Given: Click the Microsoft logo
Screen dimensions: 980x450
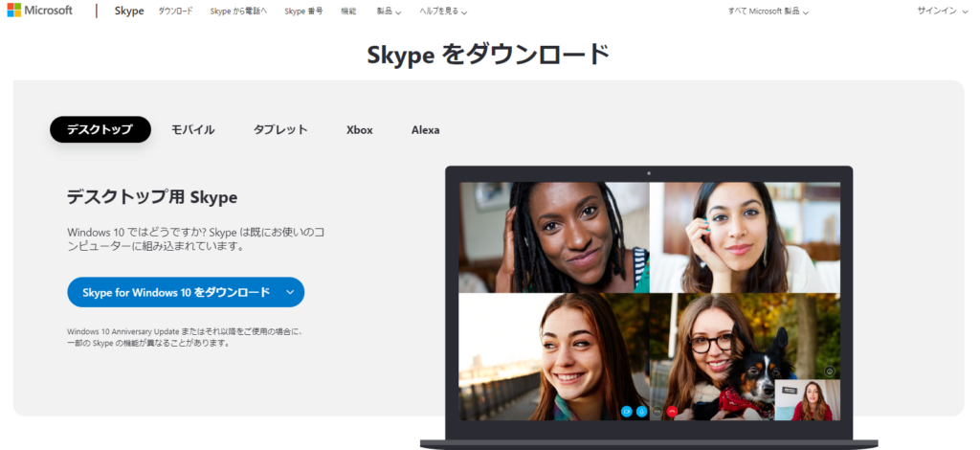Looking at the screenshot, I should tap(39, 10).
